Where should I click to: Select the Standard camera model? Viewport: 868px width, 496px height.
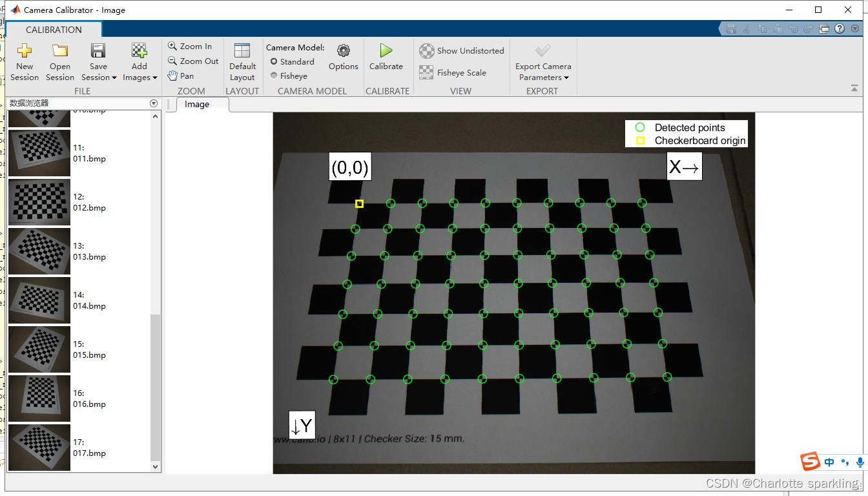pyautogui.click(x=293, y=61)
